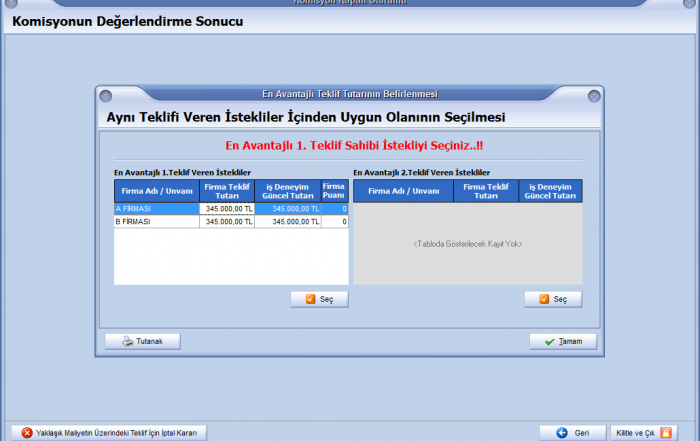The height and width of the screenshot is (441, 700).
Task: Click the blue back arrow icon beside Geri
Action: pos(562,433)
